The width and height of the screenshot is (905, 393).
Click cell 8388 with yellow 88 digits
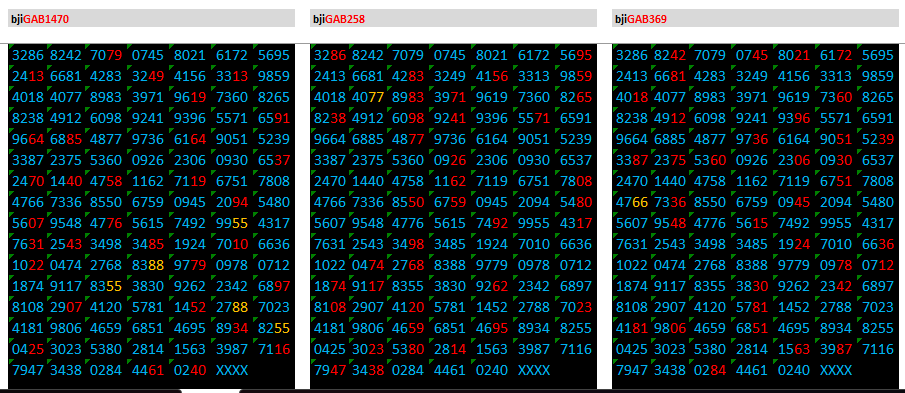click(148, 265)
